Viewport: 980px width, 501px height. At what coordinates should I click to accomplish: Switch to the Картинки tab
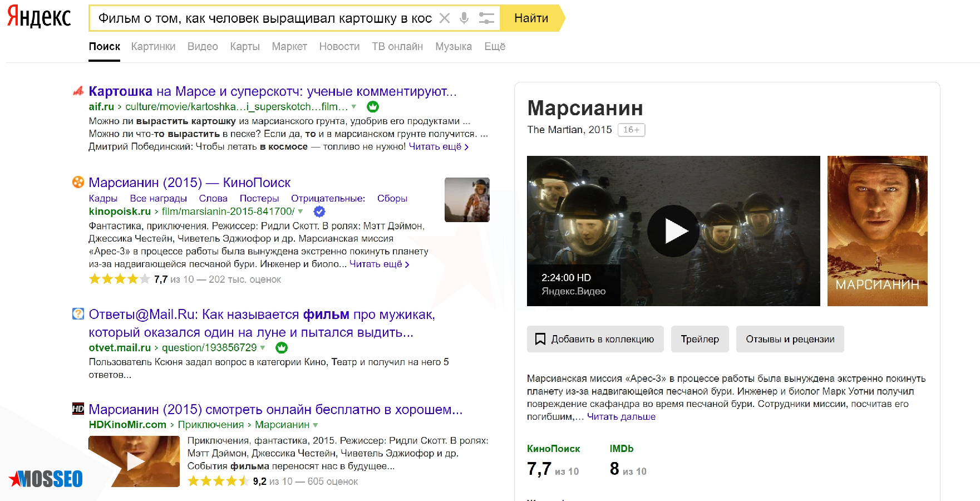point(153,47)
